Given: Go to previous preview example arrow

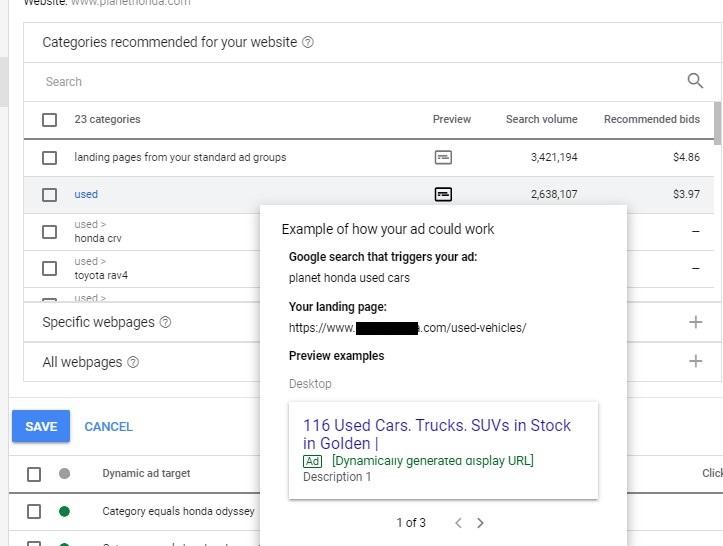Looking at the screenshot, I should point(458,522).
